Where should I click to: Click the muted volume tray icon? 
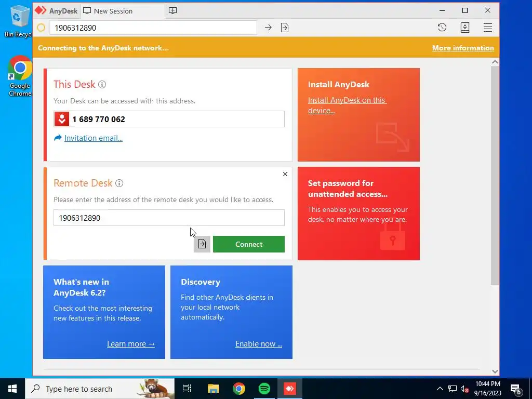click(x=464, y=389)
